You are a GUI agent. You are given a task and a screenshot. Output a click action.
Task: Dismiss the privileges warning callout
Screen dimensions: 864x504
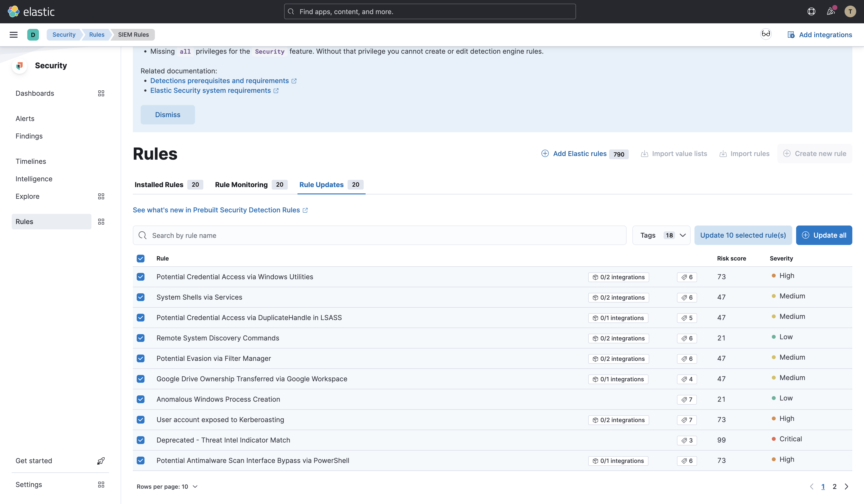168,114
